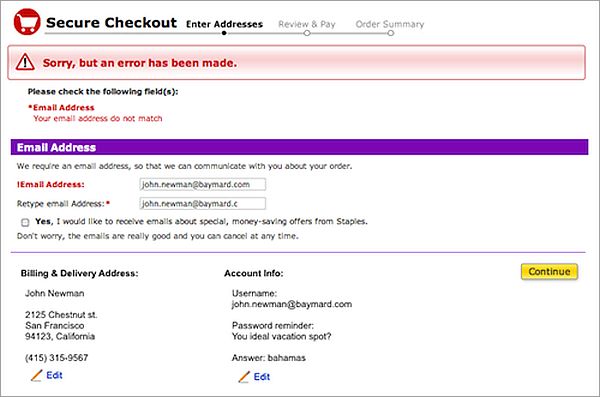This screenshot has height=397, width=600.
Task: Click 'Please check the following field(s):' text
Action: point(103,91)
